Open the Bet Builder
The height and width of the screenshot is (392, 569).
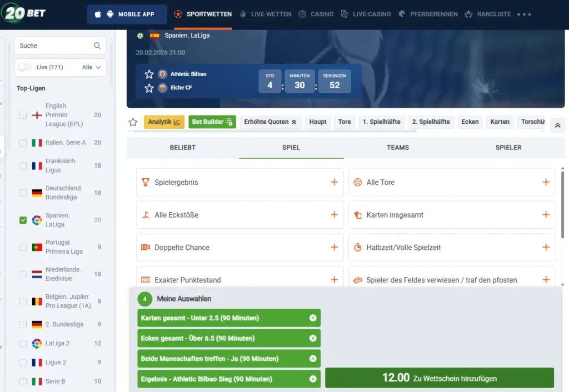click(212, 122)
